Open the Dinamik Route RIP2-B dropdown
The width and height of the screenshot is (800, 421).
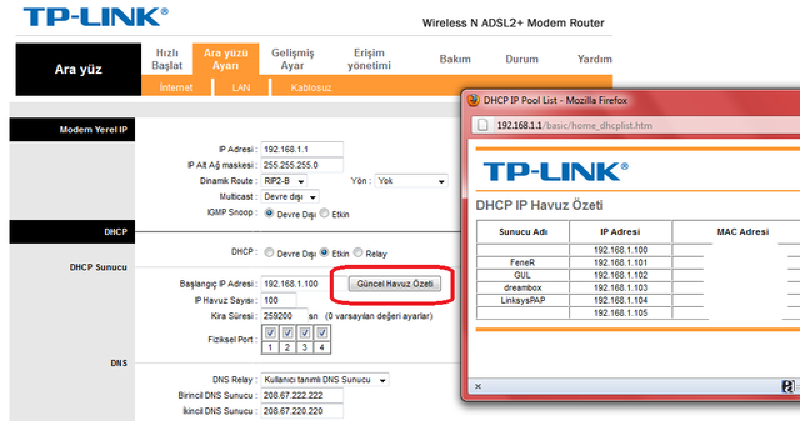tap(284, 181)
